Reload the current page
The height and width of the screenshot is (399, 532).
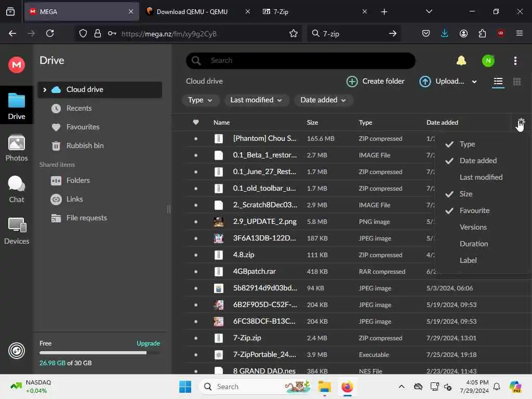[50, 33]
